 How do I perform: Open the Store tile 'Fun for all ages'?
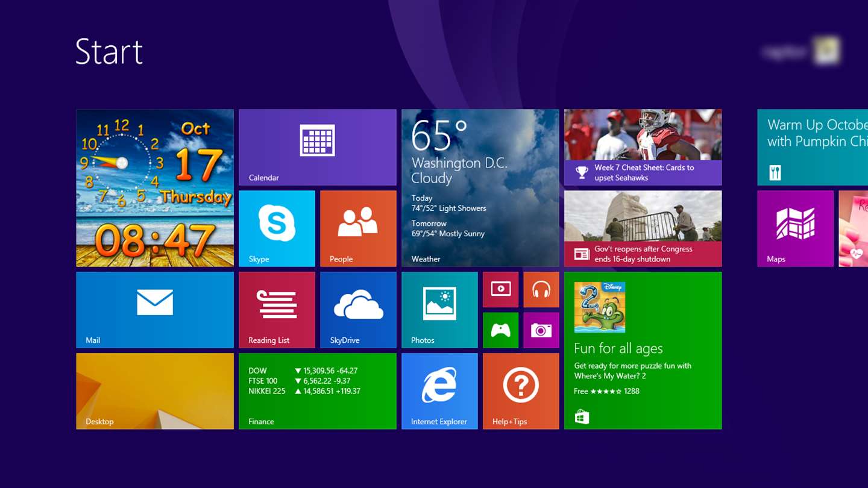[643, 351]
